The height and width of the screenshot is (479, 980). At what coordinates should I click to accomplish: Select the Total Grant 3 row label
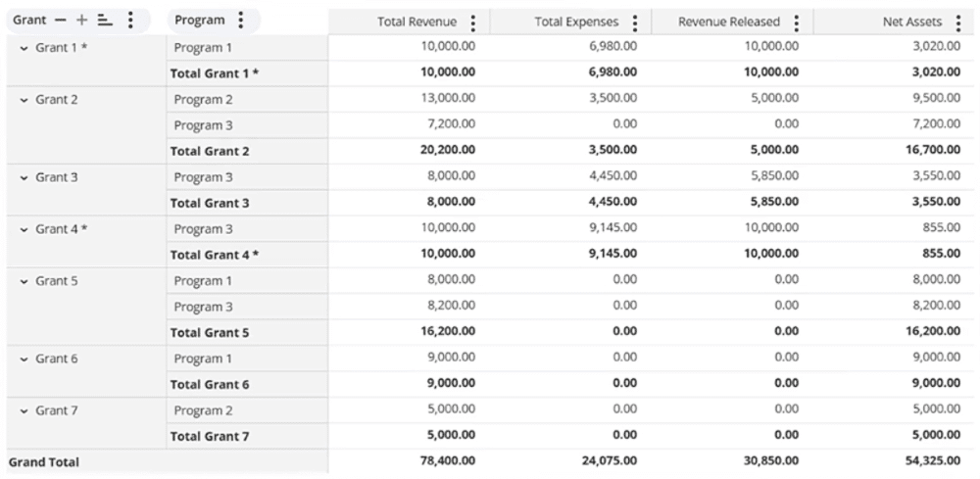210,203
